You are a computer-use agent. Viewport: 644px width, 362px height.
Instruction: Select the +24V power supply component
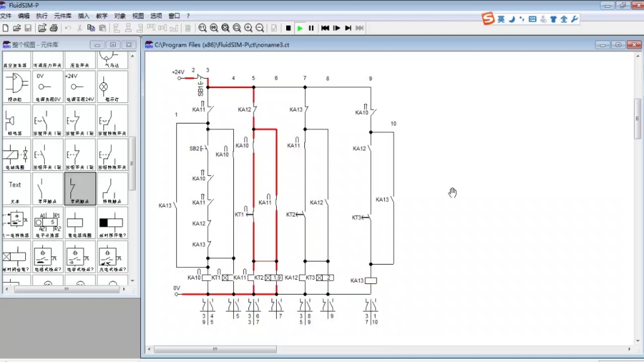80,87
